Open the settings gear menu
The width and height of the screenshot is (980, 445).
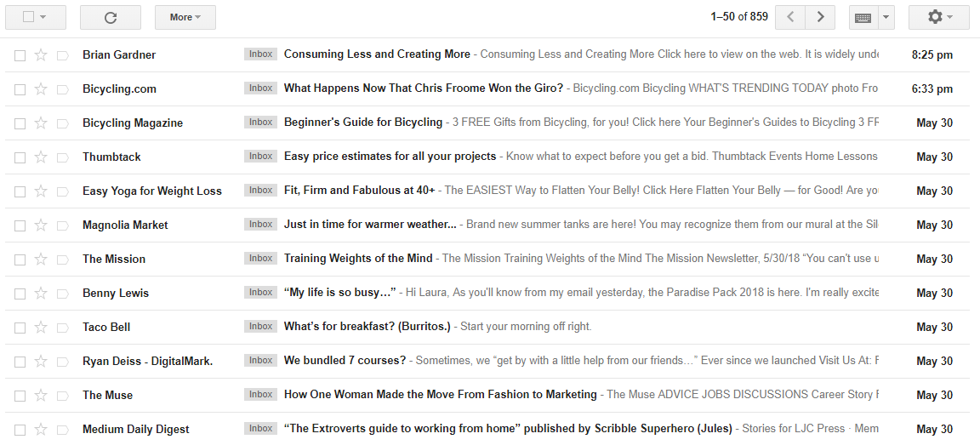[x=939, y=18]
